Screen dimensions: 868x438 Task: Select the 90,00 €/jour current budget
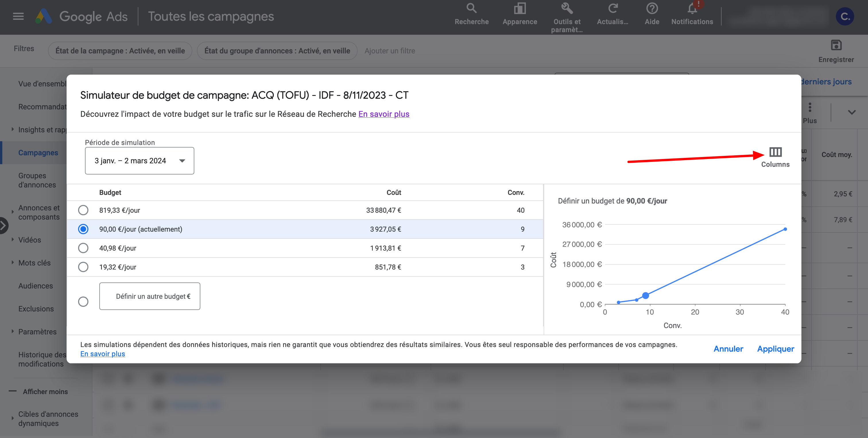83,229
